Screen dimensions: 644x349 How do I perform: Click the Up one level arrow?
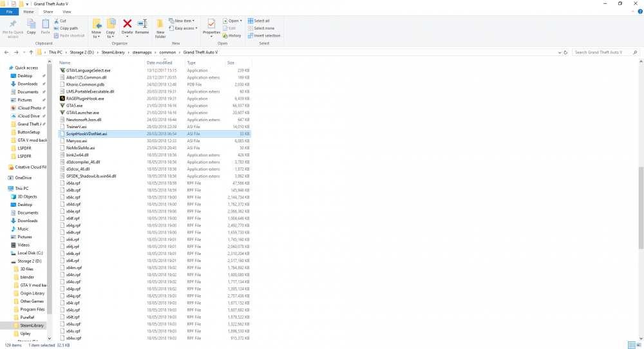(31, 52)
